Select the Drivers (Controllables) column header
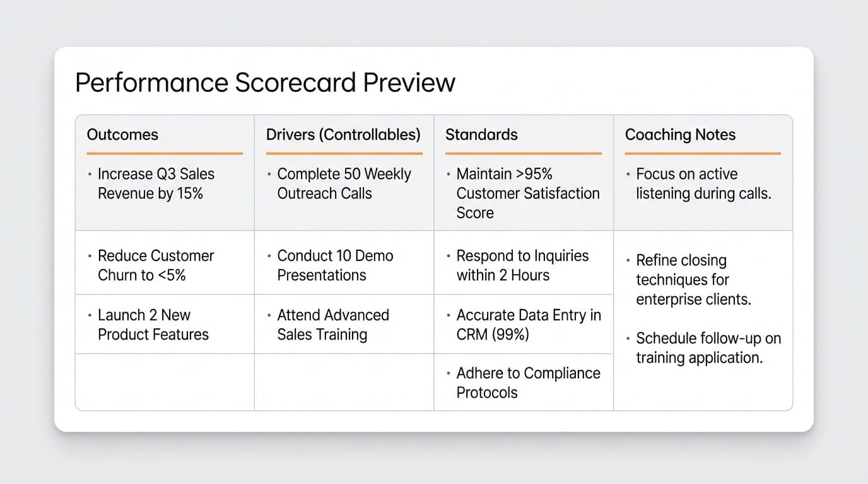This screenshot has height=484, width=868. tap(343, 134)
